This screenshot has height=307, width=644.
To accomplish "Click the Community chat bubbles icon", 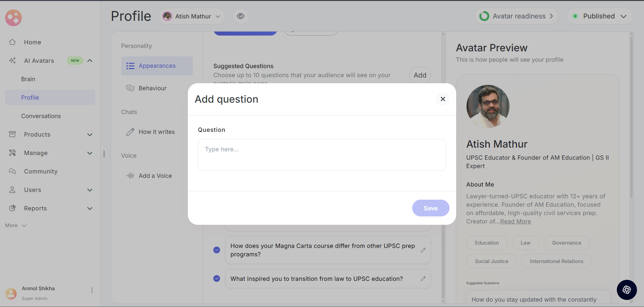I will pyautogui.click(x=12, y=171).
